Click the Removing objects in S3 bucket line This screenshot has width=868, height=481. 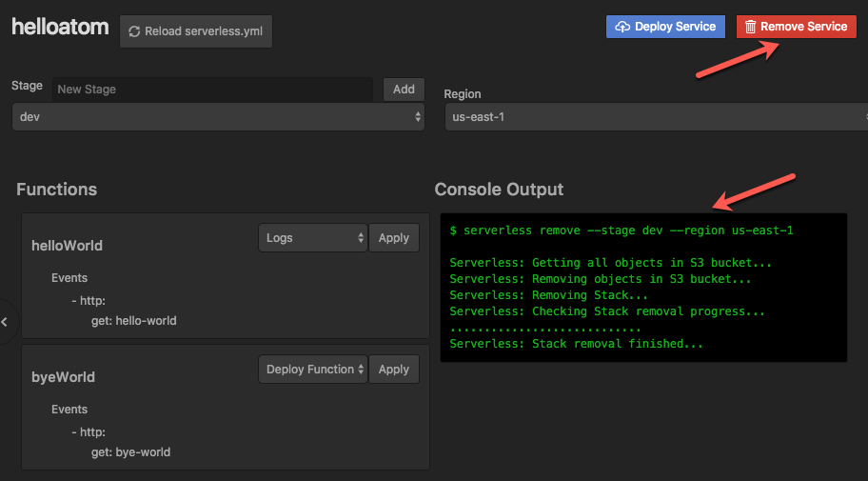point(600,279)
